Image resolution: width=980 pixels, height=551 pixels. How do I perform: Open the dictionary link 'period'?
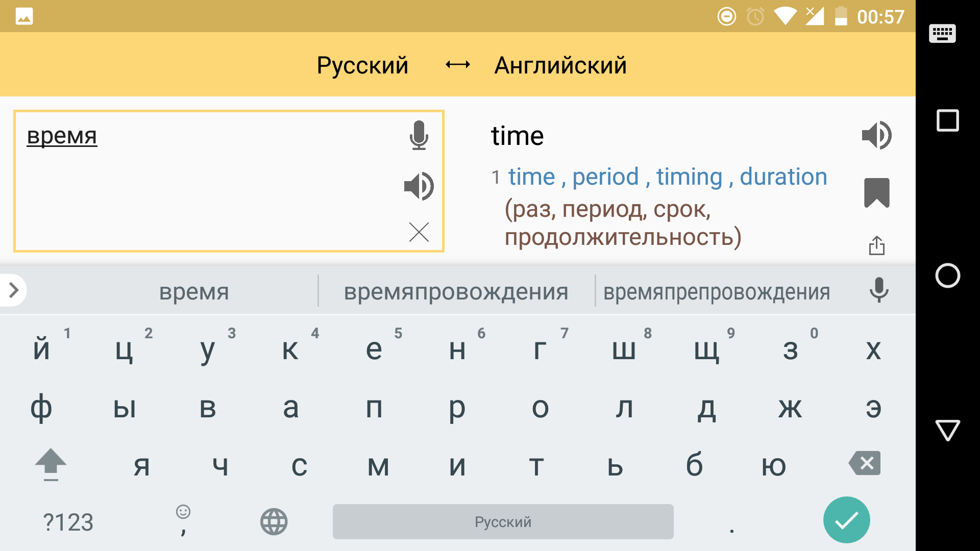click(605, 177)
